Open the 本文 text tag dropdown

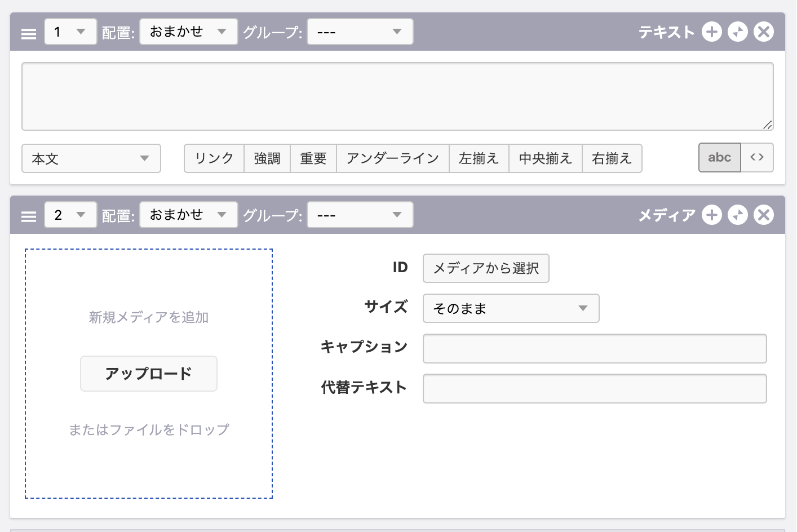click(x=91, y=159)
